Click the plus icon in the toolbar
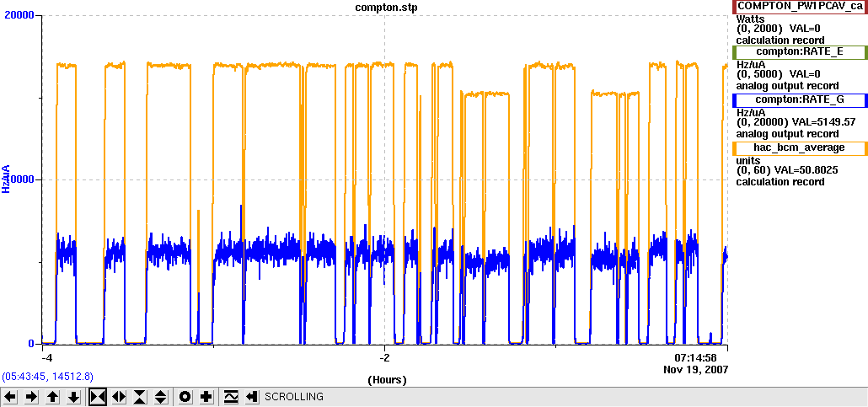The width and height of the screenshot is (868, 407). tap(206, 397)
